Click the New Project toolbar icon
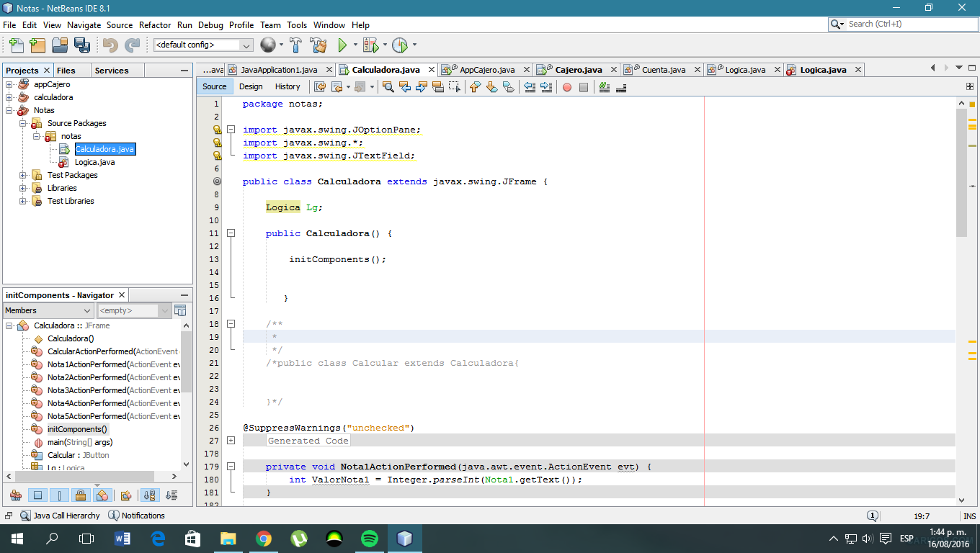The image size is (980, 553). coord(37,45)
